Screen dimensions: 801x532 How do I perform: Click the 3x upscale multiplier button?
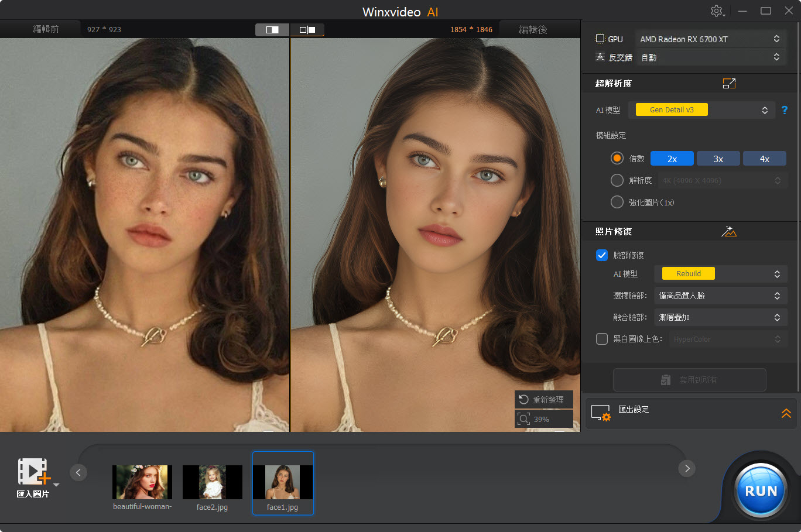click(718, 158)
